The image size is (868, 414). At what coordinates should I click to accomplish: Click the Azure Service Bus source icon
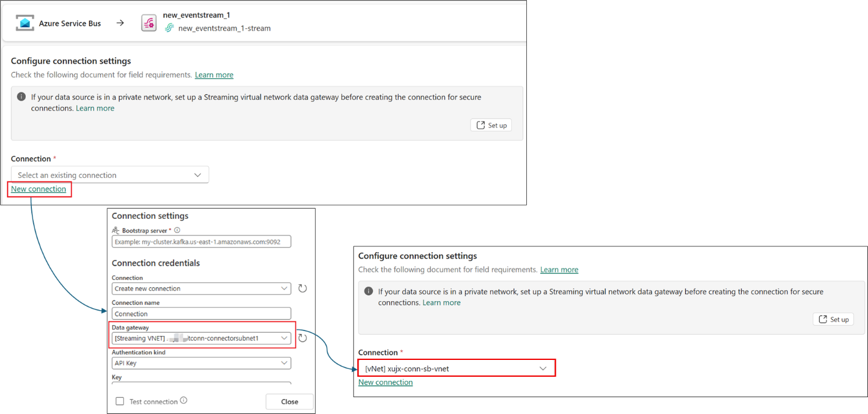coord(24,23)
